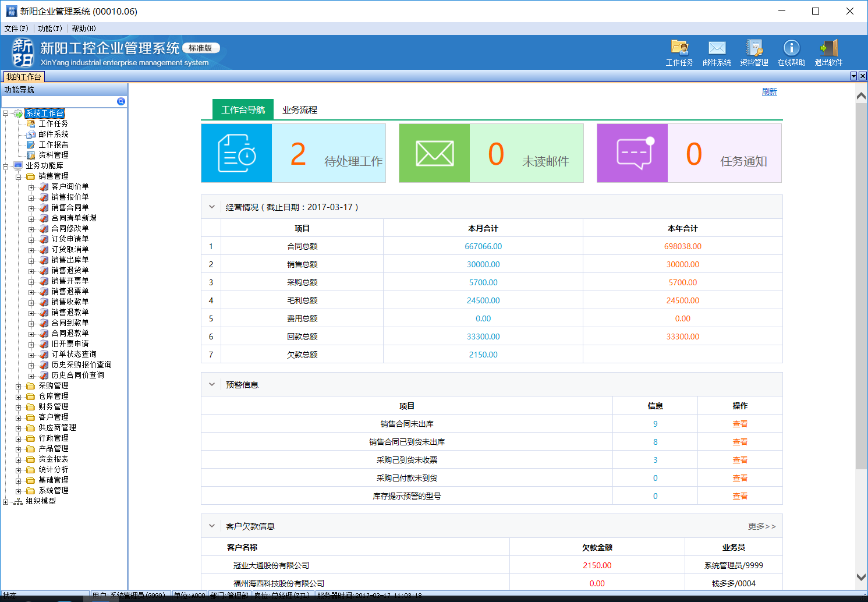Select 合同清单新增 tree item

[x=74, y=218]
